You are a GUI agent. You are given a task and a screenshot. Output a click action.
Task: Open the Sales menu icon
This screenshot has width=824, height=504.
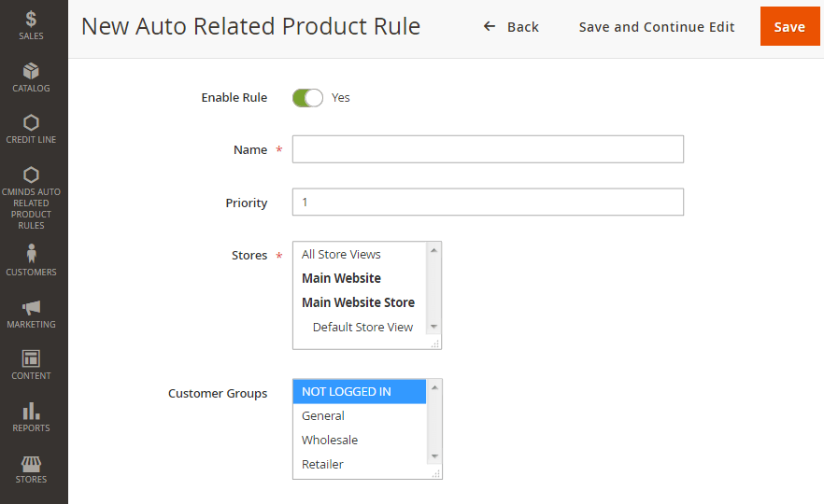coord(31,19)
